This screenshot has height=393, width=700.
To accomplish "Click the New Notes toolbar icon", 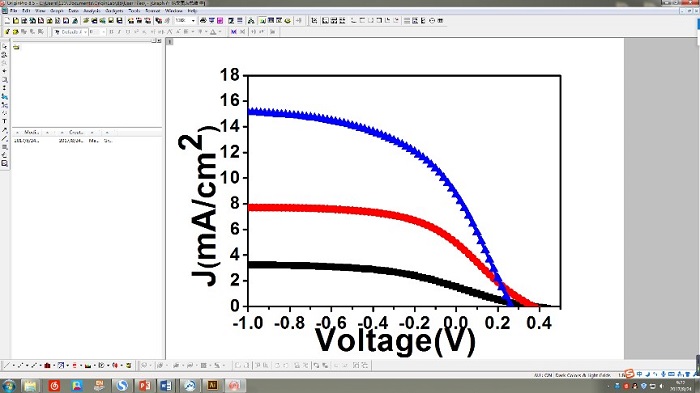I will (x=75, y=21).
